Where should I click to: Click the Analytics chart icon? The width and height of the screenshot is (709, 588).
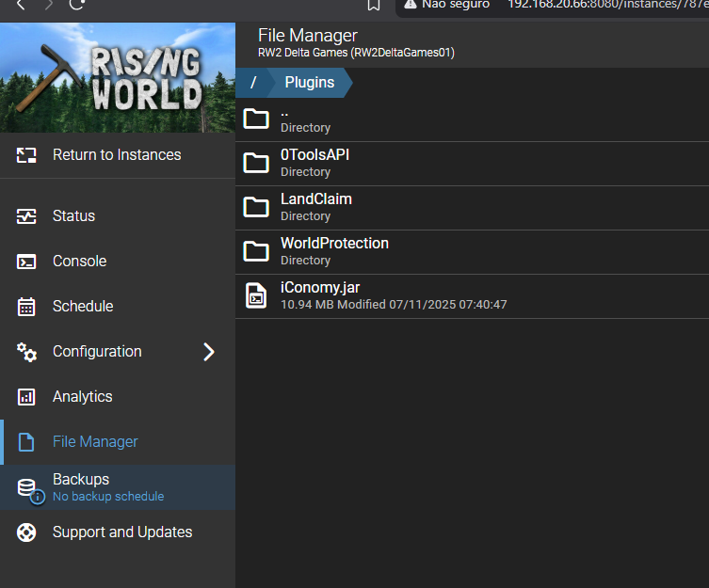26,397
